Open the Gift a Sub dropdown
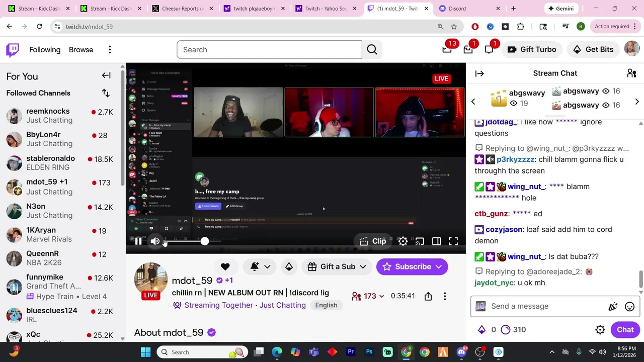Image resolution: width=644 pixels, height=362 pixels. 337,266
